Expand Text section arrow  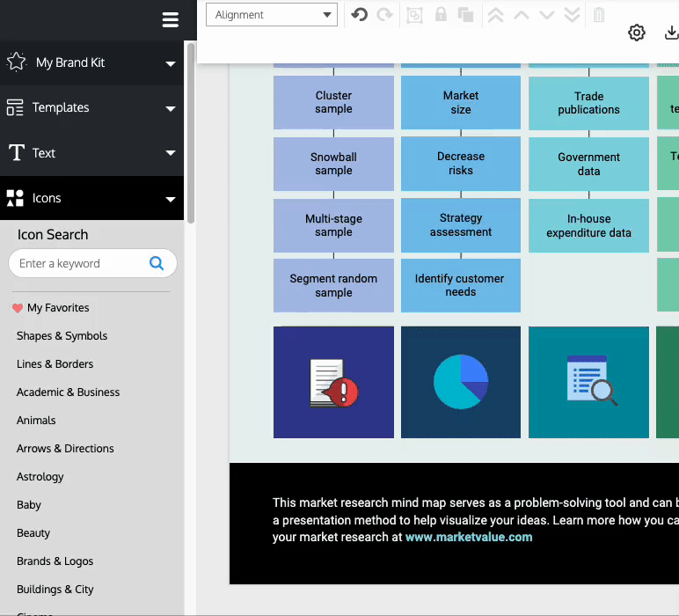[171, 153]
